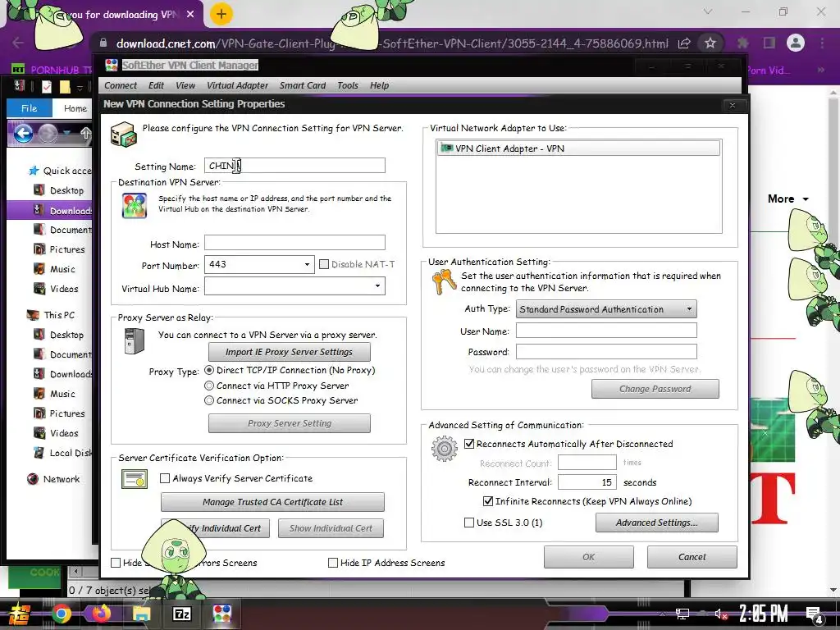The image size is (840, 630).
Task: Select VPN Client Adapter - VPN entry
Action: (578, 148)
